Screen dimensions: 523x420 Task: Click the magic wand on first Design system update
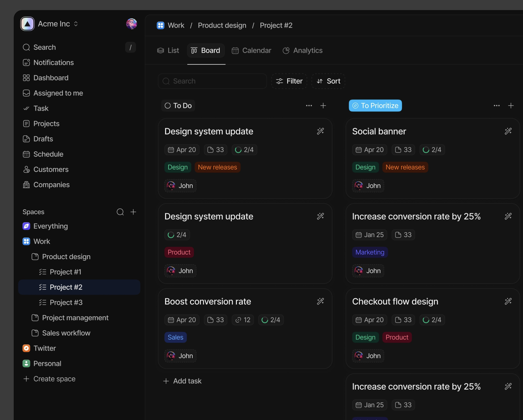[320, 131]
